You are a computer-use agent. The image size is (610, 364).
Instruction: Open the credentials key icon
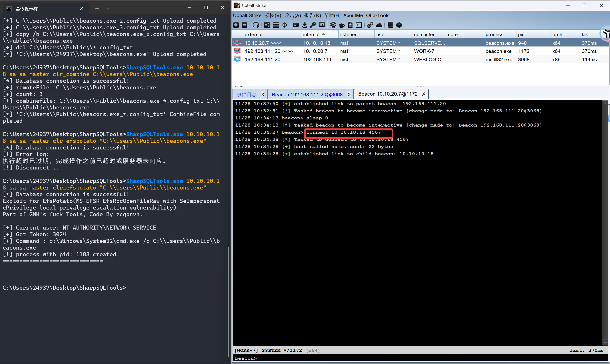[313, 25]
